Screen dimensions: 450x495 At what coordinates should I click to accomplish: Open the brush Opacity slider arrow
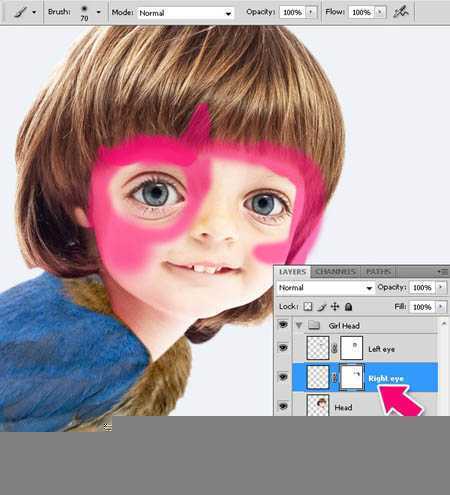pyautogui.click(x=311, y=13)
